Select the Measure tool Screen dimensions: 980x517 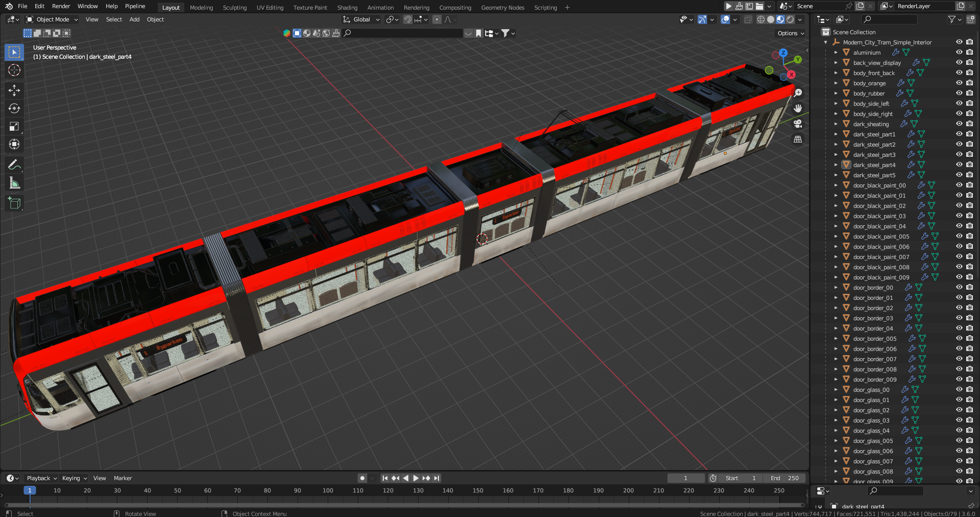14,183
